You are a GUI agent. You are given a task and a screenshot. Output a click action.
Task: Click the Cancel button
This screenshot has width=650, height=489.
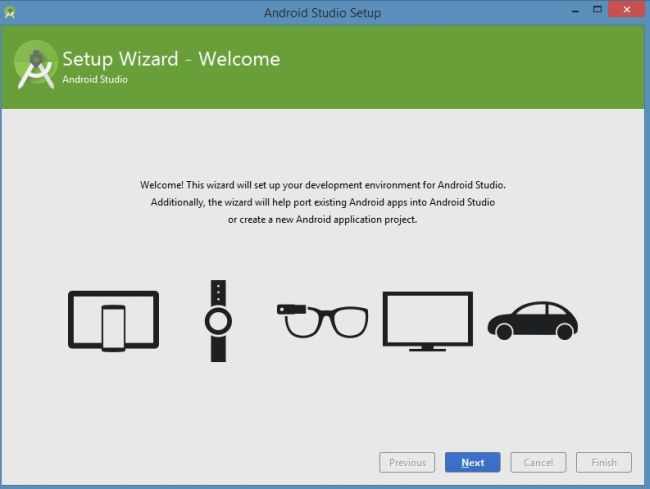coord(538,462)
